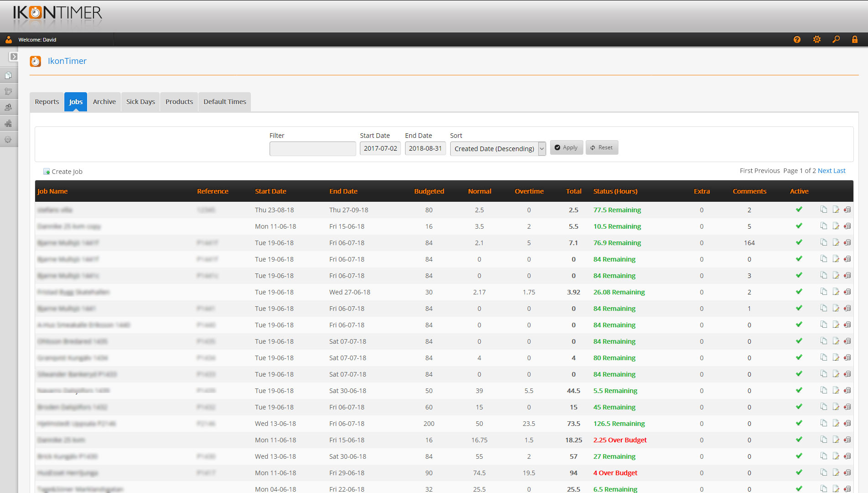Open the Default Times tab

click(224, 101)
